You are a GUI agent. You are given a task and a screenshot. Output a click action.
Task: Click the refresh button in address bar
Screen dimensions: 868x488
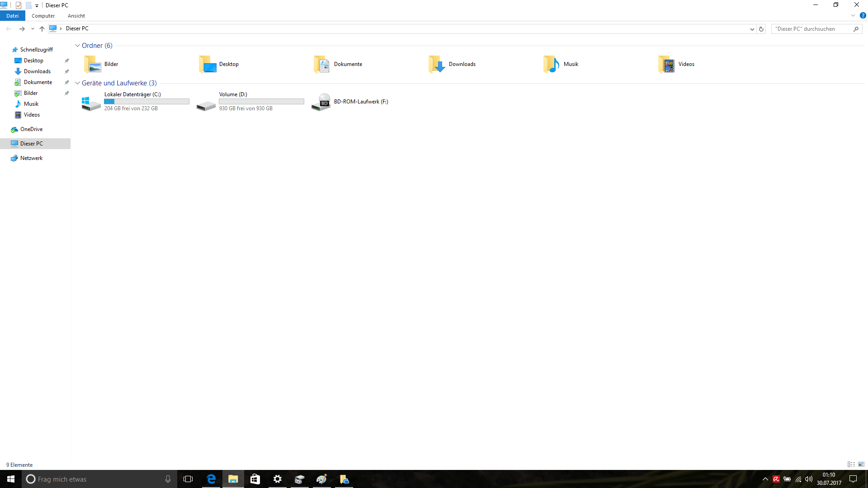click(x=761, y=29)
